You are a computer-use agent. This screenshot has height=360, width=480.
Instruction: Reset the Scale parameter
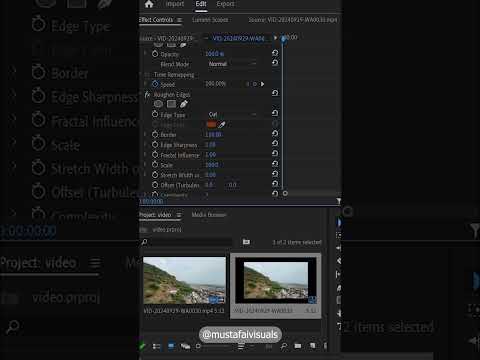(275, 164)
